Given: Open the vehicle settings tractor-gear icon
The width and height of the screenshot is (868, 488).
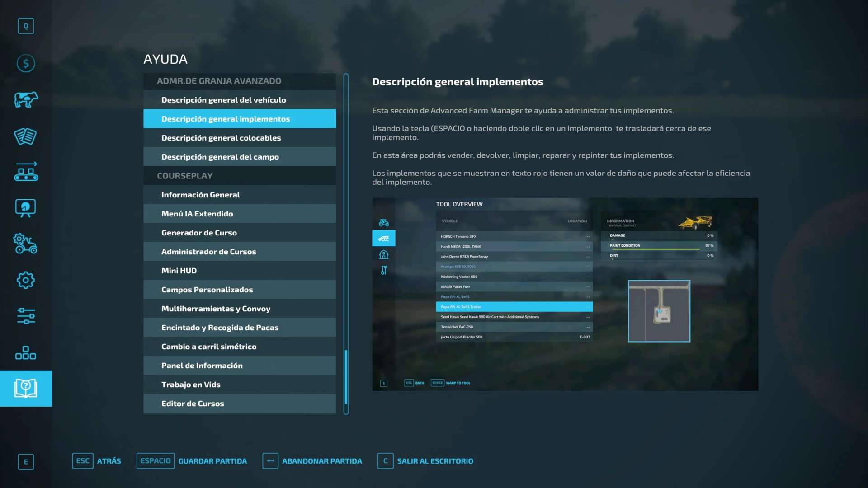Looking at the screenshot, I should pos(26,244).
